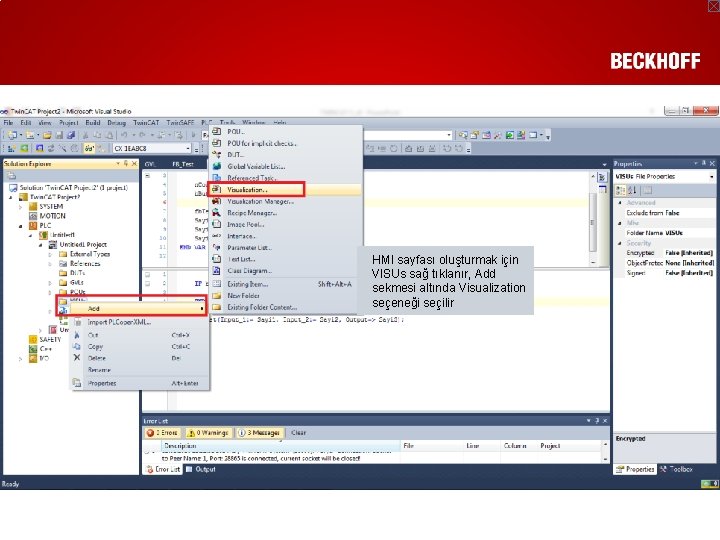Click the Redo toolbar icon
This screenshot has width=720, height=540.
[142, 135]
